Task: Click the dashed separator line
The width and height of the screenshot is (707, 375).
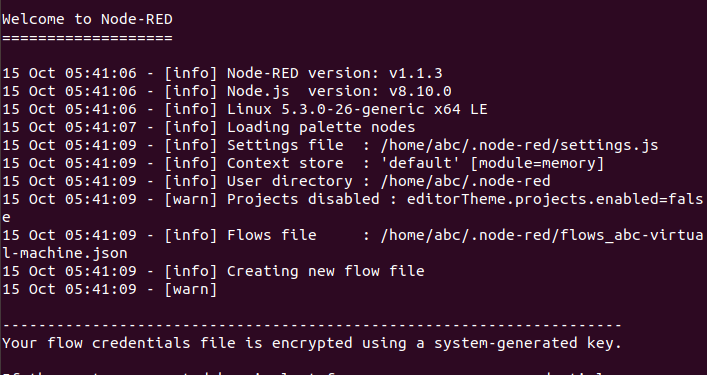Action: 312,325
